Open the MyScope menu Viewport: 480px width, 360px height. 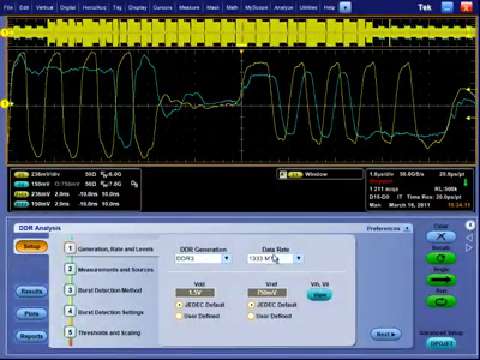tap(256, 7)
